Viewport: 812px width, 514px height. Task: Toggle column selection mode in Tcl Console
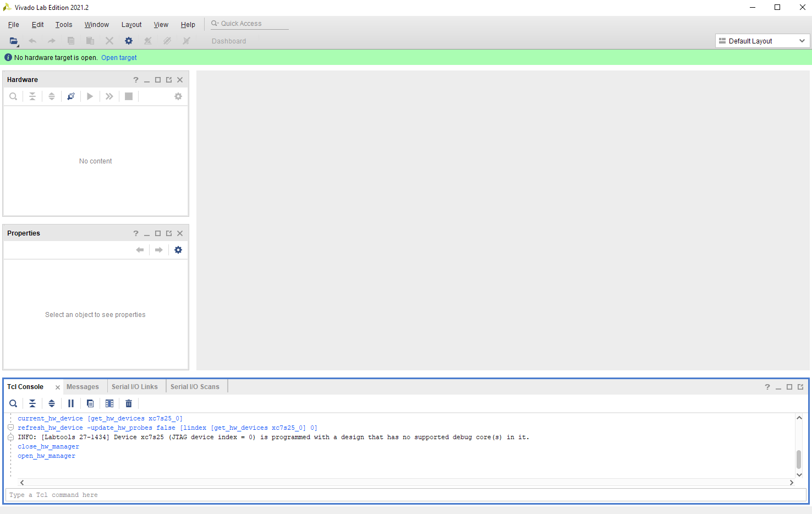tap(109, 403)
